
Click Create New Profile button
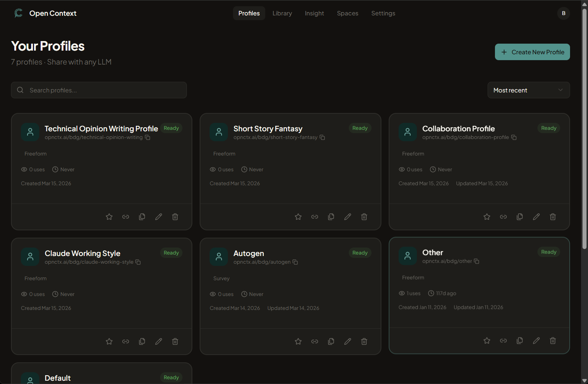[x=532, y=52]
